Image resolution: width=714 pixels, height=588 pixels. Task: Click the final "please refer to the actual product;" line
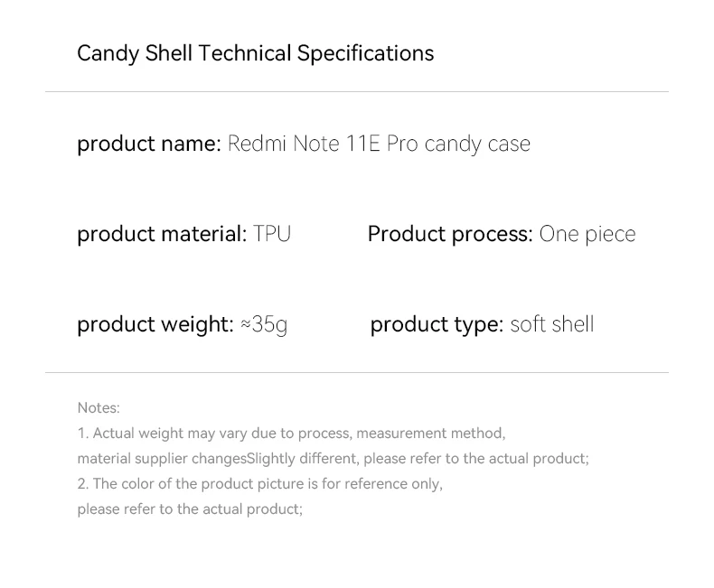[x=190, y=509]
